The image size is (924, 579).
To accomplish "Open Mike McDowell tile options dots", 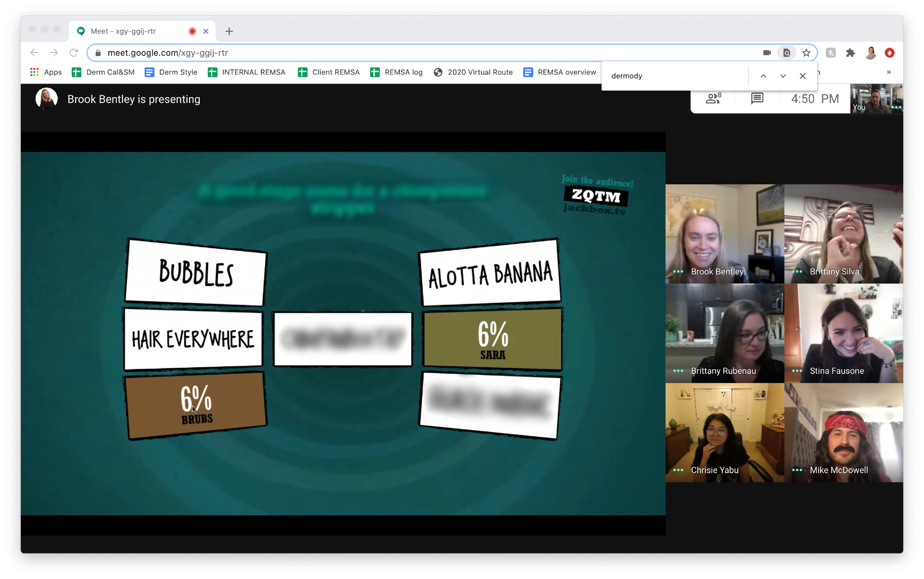I will coord(797,470).
